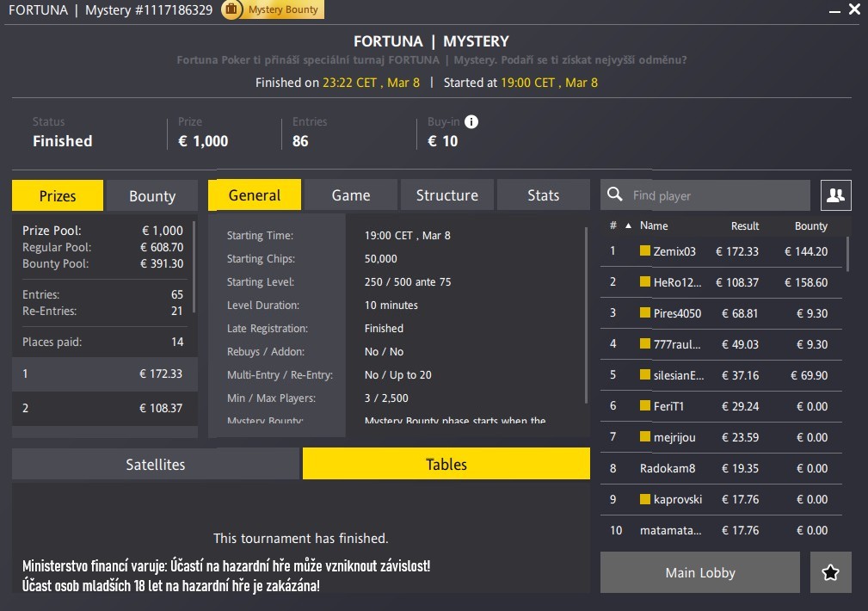
Task: Go to Main Lobby
Action: coord(700,572)
